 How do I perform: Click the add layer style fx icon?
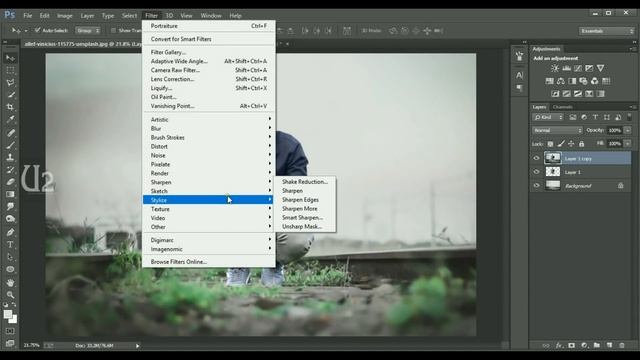[559, 345]
